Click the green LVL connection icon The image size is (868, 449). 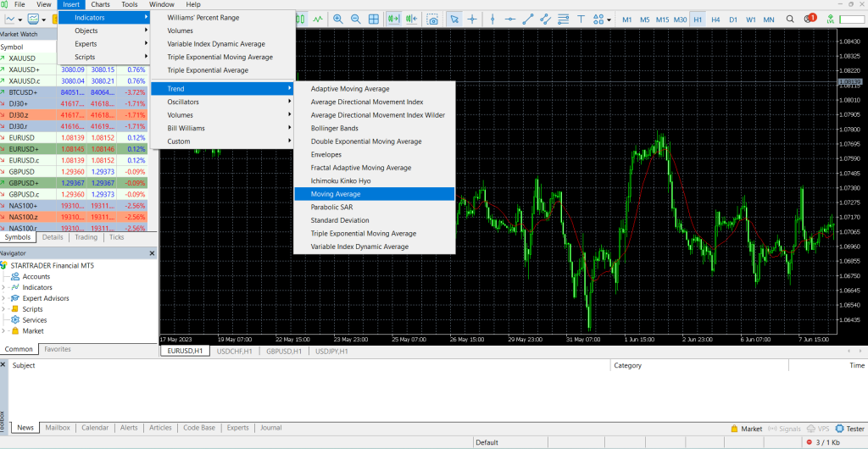[x=830, y=19]
